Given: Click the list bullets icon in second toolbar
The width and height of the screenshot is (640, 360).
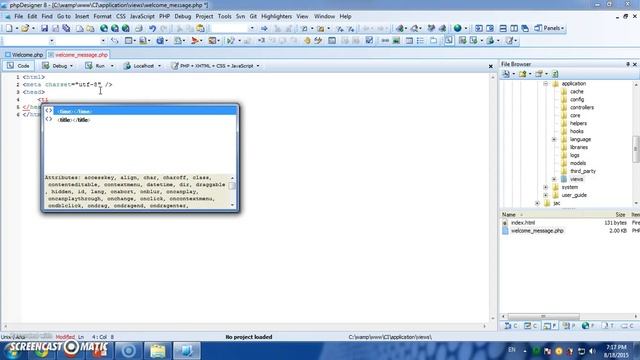Looking at the screenshot, I should [420, 40].
